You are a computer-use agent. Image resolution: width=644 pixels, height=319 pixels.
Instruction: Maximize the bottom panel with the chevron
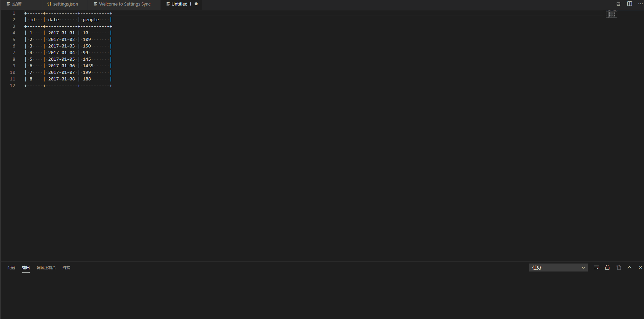click(629, 268)
